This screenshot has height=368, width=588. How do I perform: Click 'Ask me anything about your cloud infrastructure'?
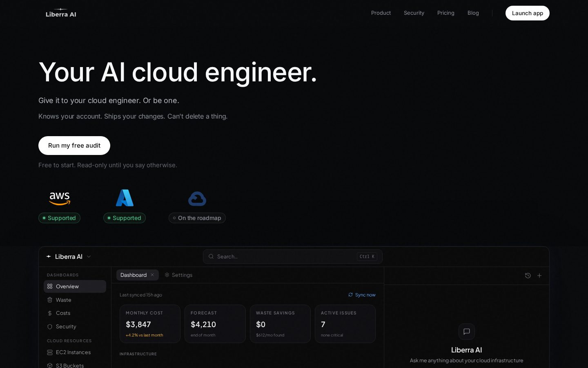(x=466, y=360)
